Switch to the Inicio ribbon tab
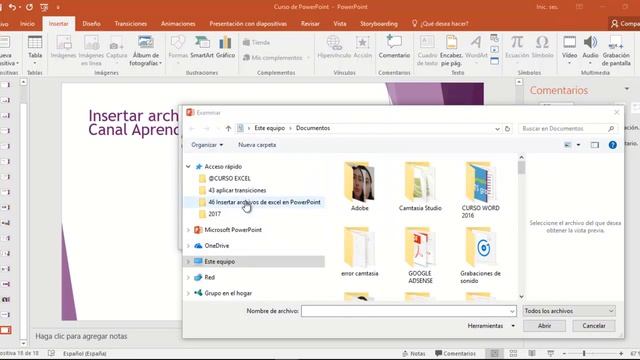The image size is (640, 360). coord(27,24)
